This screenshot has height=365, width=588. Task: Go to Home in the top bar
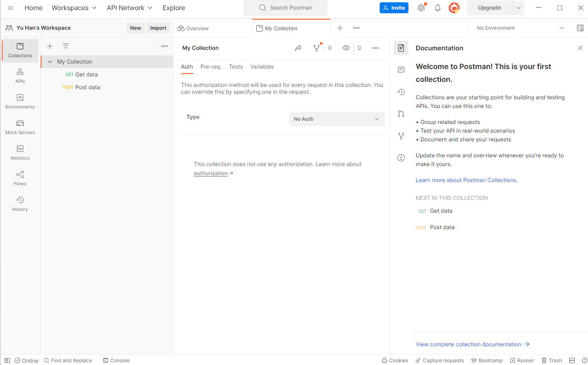(x=33, y=8)
